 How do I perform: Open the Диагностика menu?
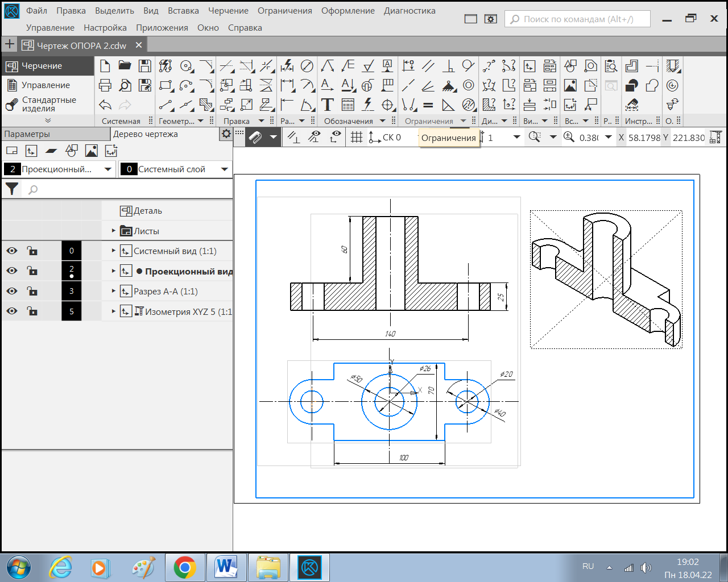coord(409,11)
